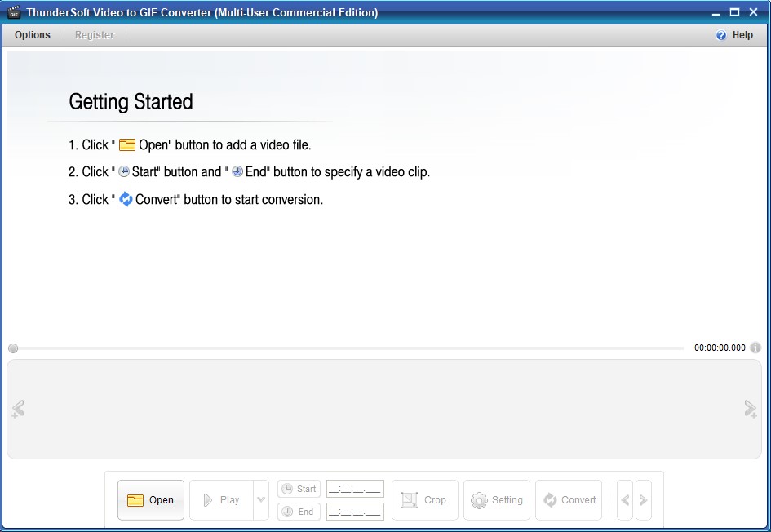Click Convert to start conversion
This screenshot has height=532, width=771.
tap(569, 500)
